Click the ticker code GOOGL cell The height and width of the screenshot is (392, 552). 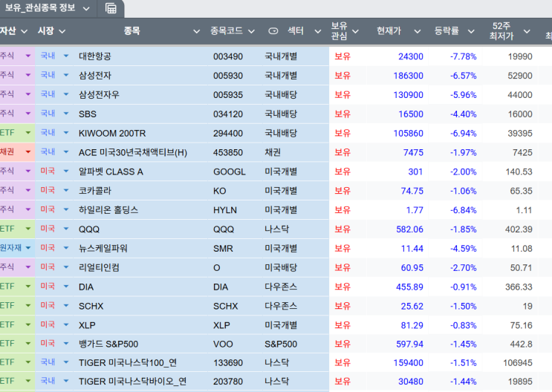235,171
